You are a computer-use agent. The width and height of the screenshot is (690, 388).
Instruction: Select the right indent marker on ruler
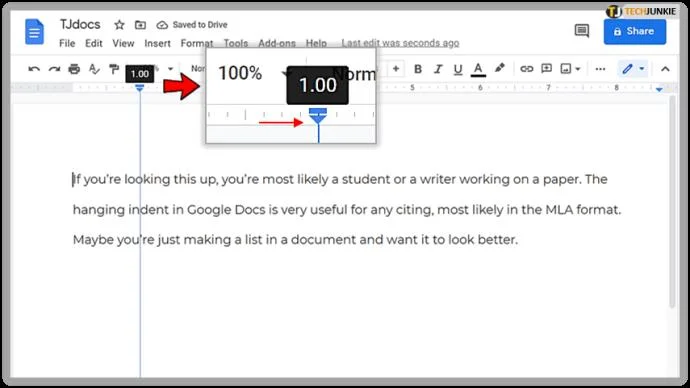[x=659, y=89]
